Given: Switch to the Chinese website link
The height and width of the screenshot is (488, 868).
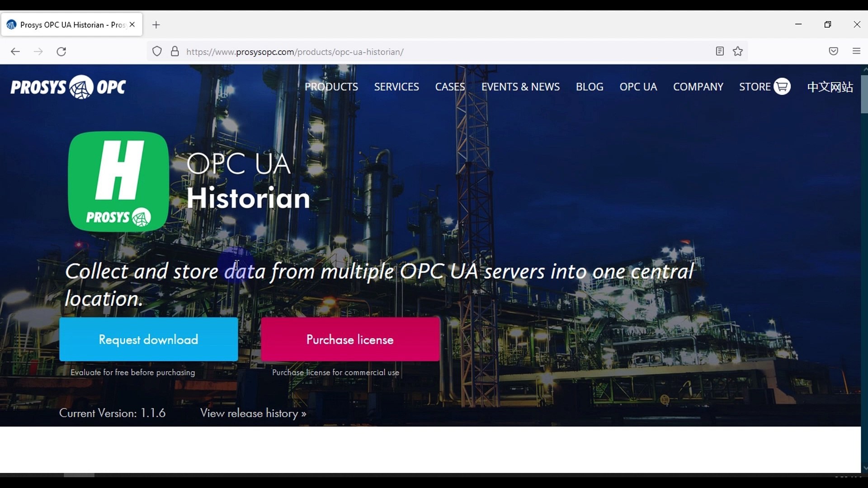Looking at the screenshot, I should coord(830,87).
